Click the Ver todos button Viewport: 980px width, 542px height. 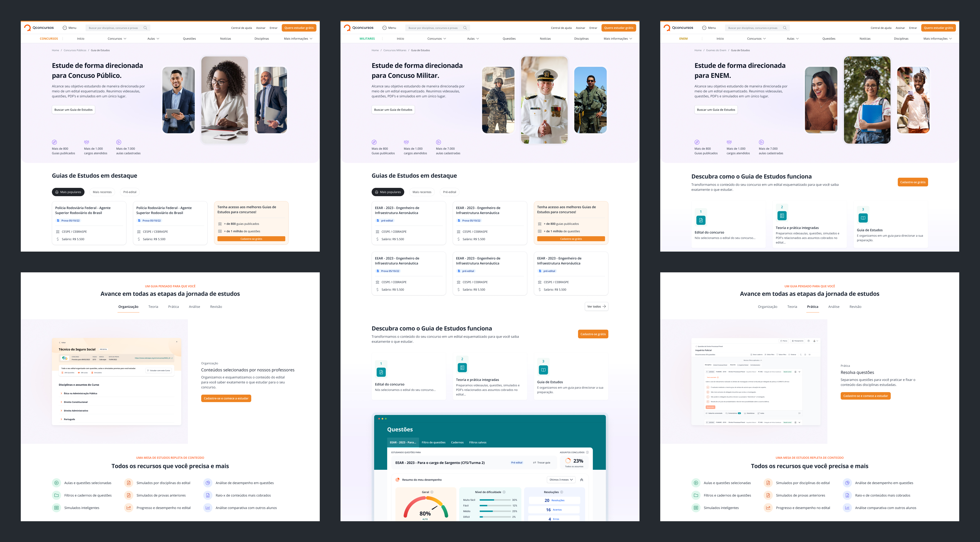[x=596, y=307]
